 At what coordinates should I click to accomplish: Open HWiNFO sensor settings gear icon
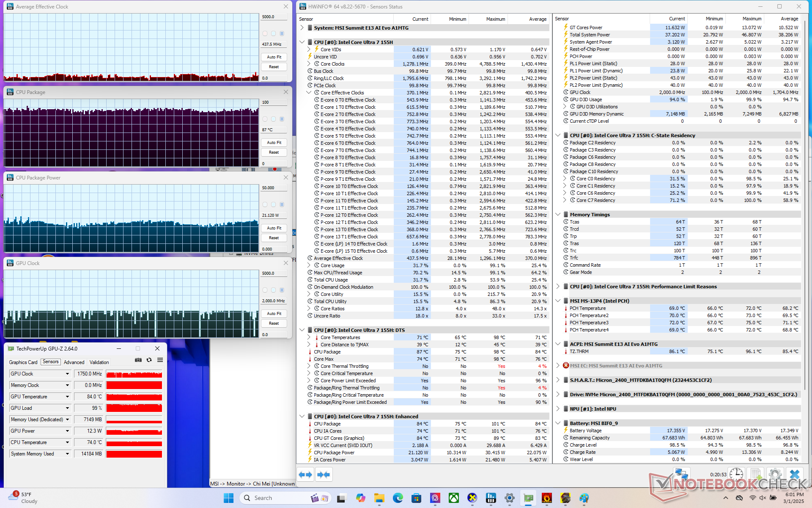[x=775, y=475]
